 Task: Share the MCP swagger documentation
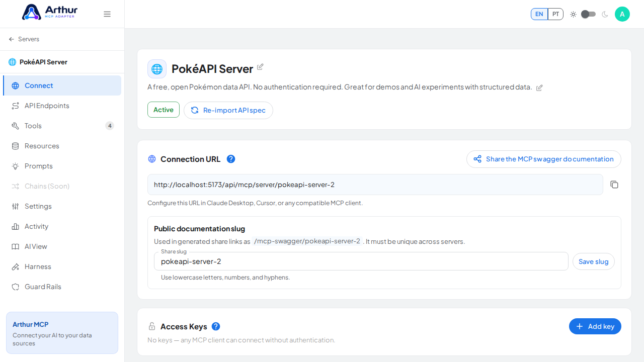pos(544,159)
